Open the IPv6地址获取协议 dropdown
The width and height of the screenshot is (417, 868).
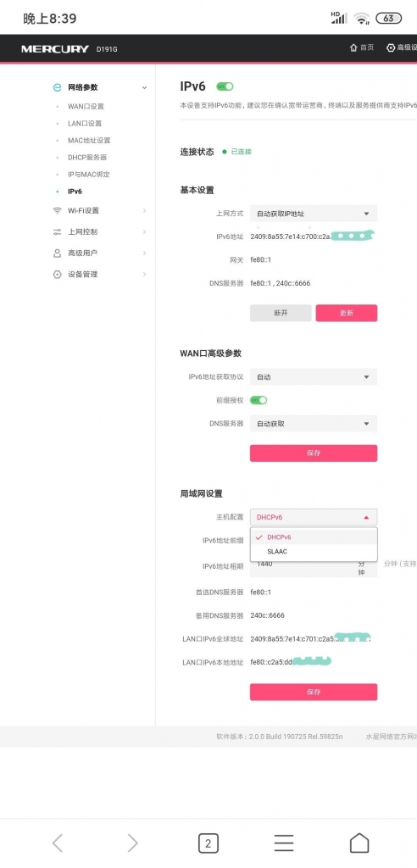pyautogui.click(x=314, y=377)
